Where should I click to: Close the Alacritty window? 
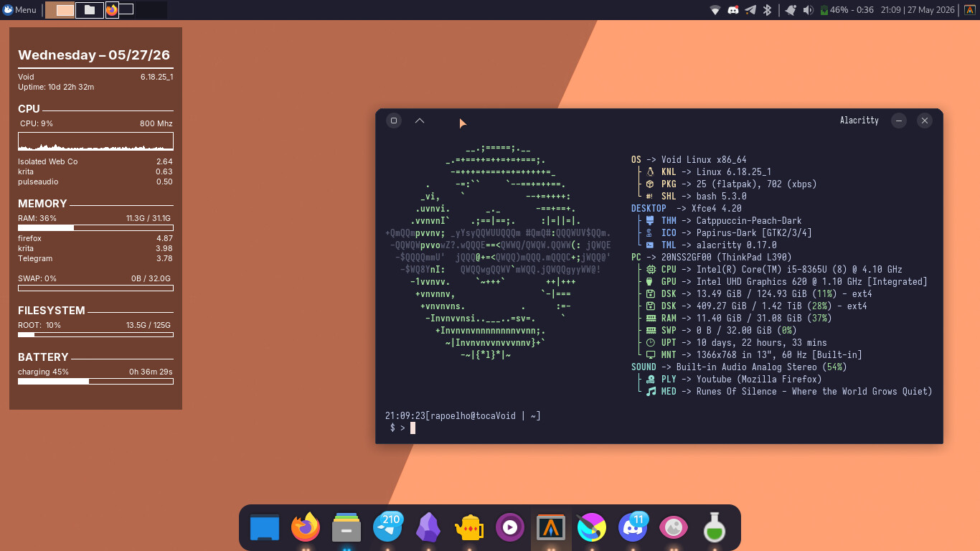pyautogui.click(x=925, y=121)
